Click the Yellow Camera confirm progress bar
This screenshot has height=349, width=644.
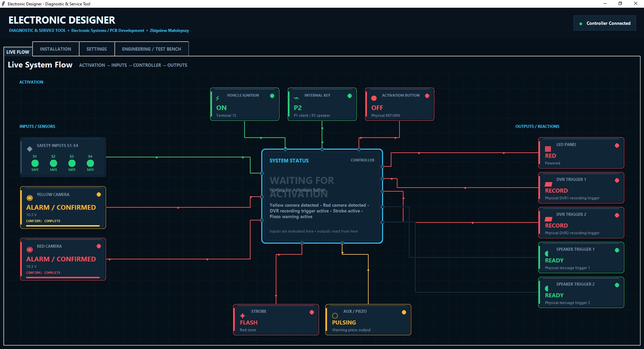[63, 226]
